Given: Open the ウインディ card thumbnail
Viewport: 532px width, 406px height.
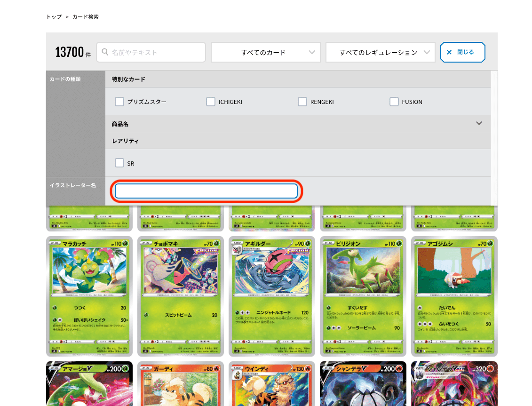Looking at the screenshot, I should click(x=272, y=383).
